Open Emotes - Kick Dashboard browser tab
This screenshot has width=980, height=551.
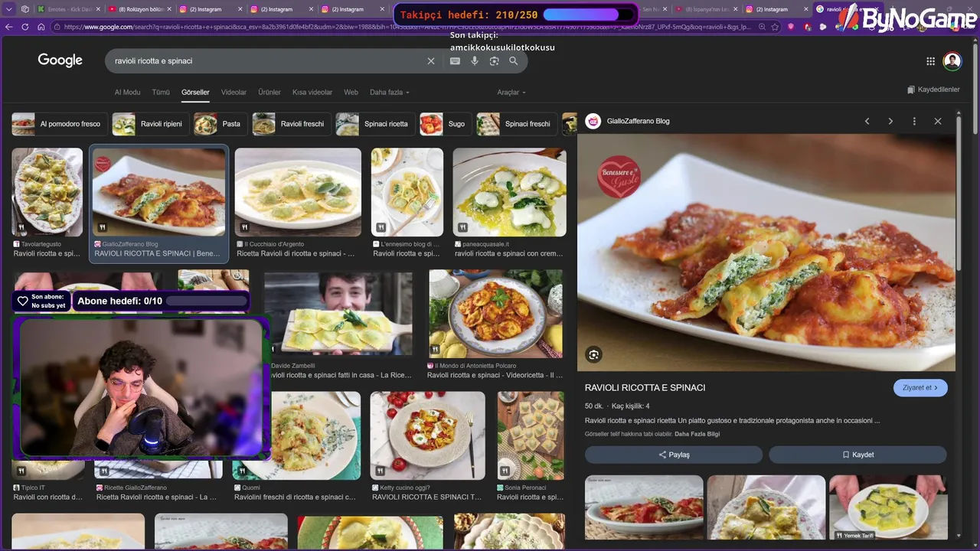pos(67,9)
